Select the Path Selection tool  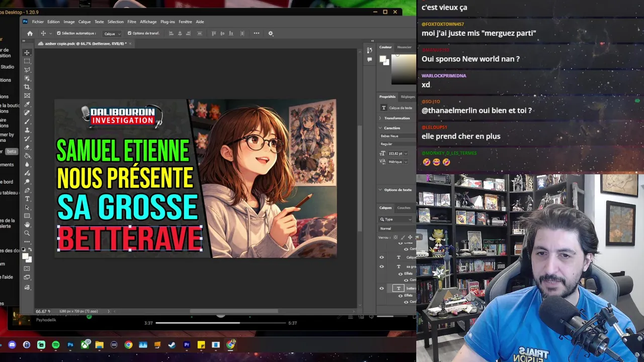(27, 207)
